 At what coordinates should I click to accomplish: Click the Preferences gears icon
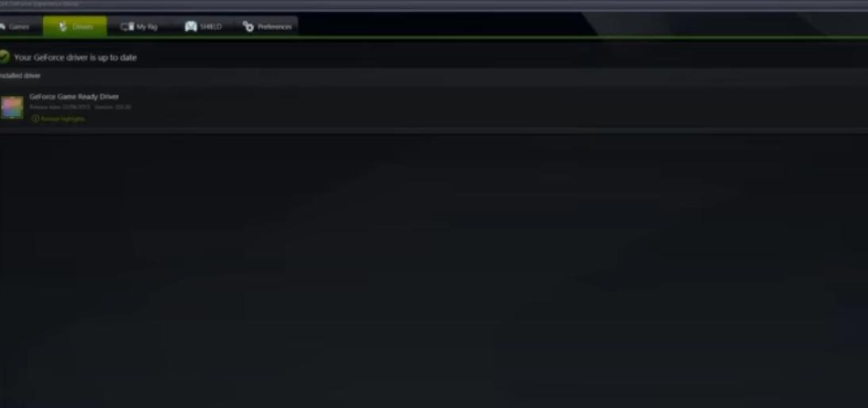click(248, 26)
